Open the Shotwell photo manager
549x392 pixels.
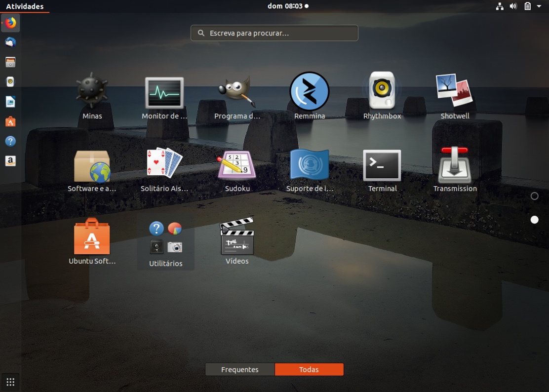(x=454, y=91)
